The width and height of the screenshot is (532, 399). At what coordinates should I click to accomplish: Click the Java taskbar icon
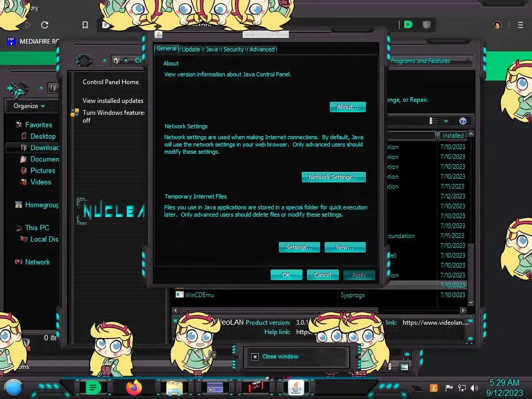click(x=296, y=387)
